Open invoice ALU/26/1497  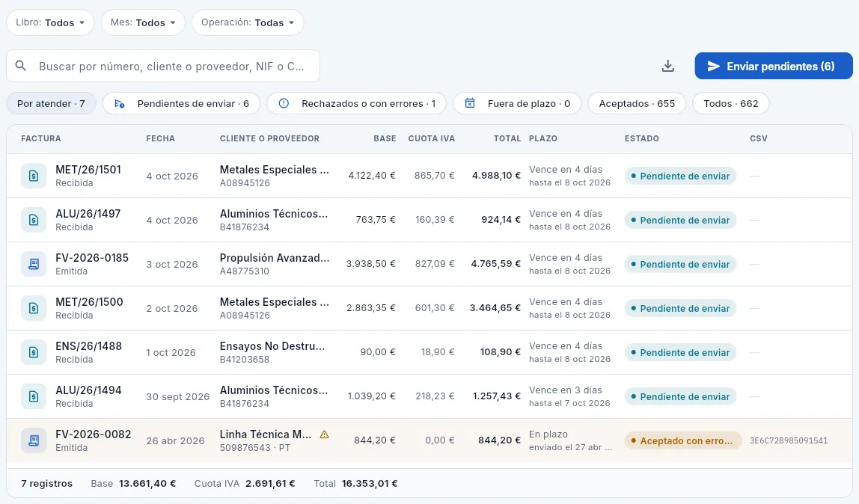click(88, 213)
